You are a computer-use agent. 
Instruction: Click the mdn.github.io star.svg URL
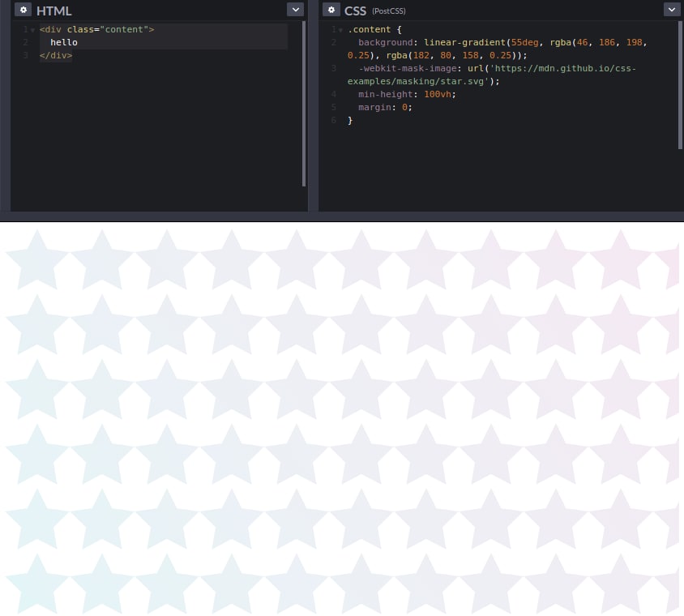[492, 75]
